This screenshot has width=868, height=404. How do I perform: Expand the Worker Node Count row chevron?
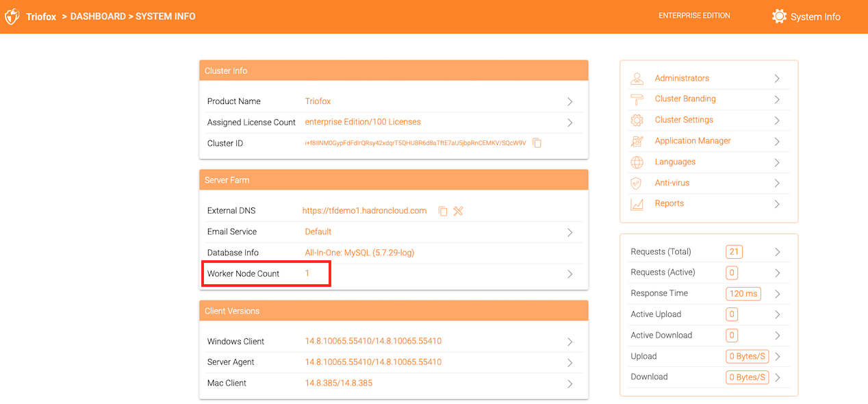pyautogui.click(x=570, y=274)
